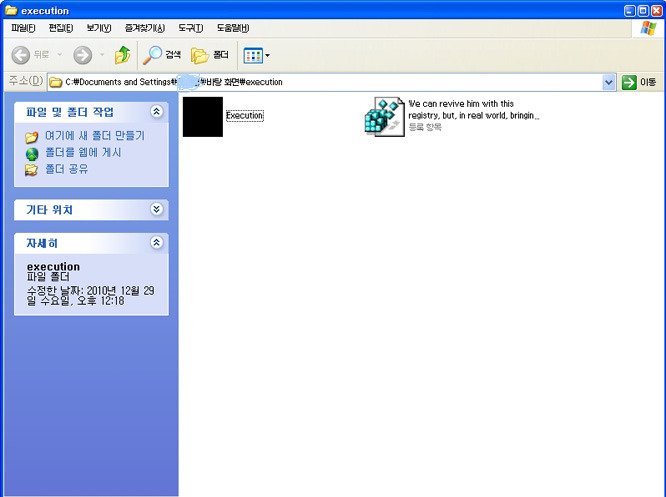The image size is (666, 497).
Task: Click the share folder icon
Action: pos(31,170)
